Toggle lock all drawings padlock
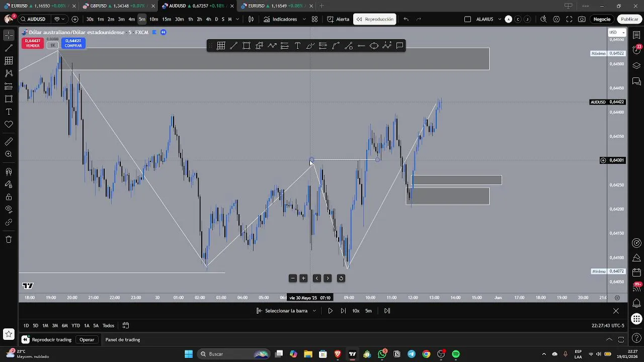The image size is (644, 362). (9, 197)
